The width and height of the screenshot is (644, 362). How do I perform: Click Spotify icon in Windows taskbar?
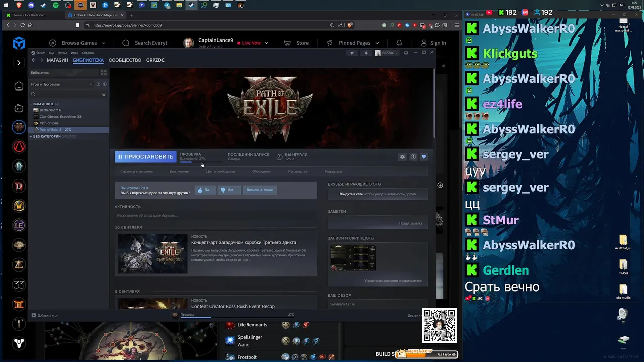click(55, 5)
